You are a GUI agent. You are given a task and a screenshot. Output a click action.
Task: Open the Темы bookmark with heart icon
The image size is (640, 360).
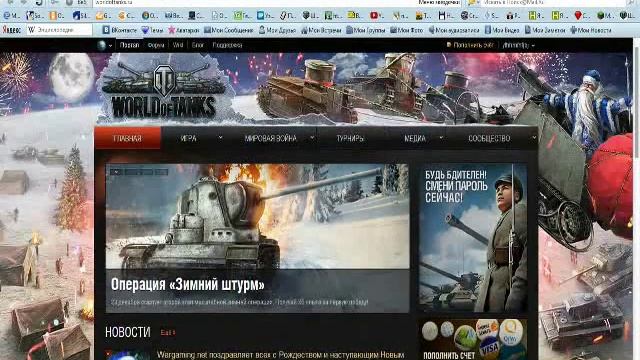tap(152, 30)
